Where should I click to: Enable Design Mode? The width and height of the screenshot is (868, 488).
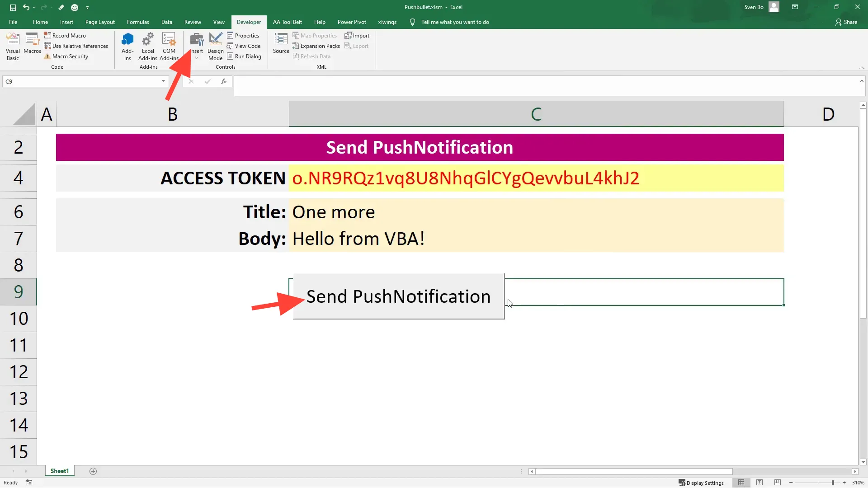click(x=215, y=45)
